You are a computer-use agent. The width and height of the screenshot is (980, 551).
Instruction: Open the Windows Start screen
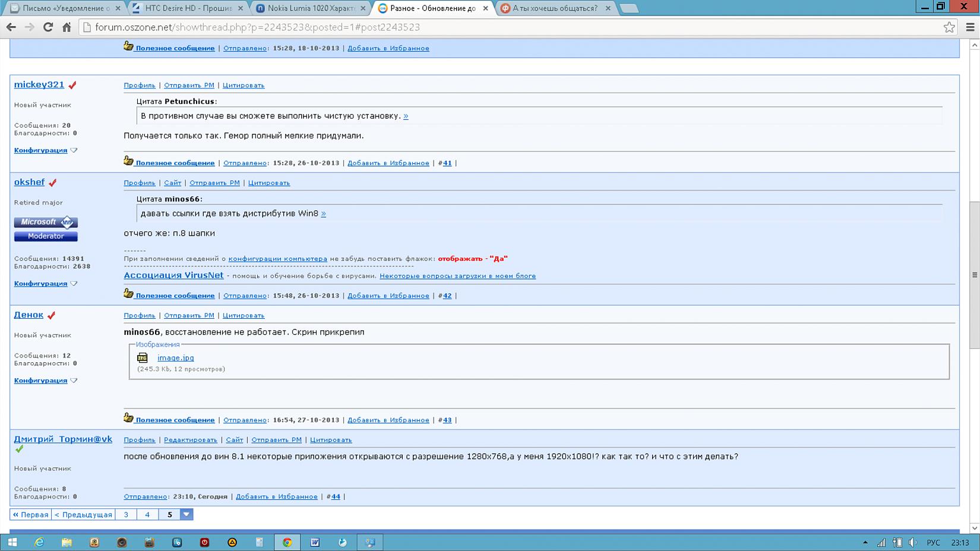point(12,542)
